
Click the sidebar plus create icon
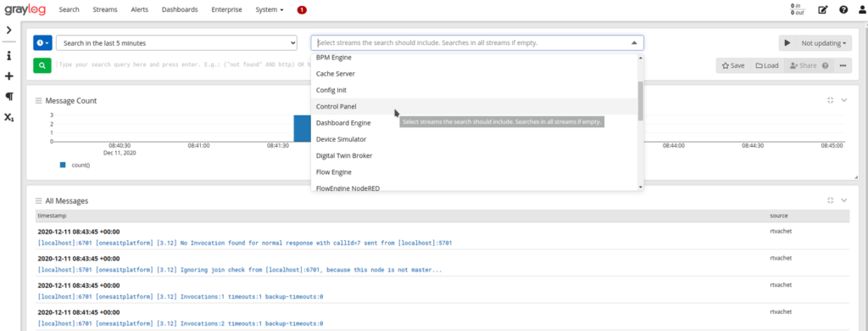click(8, 76)
